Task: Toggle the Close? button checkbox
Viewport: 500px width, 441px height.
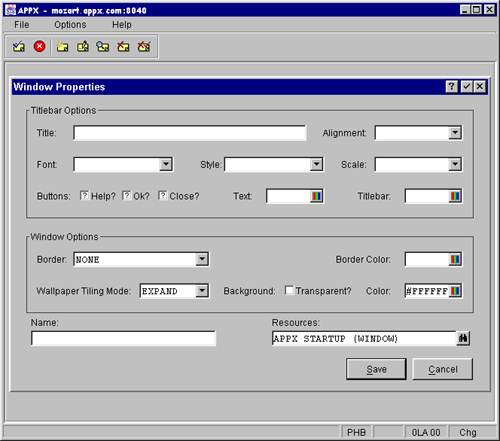Action: tap(162, 195)
